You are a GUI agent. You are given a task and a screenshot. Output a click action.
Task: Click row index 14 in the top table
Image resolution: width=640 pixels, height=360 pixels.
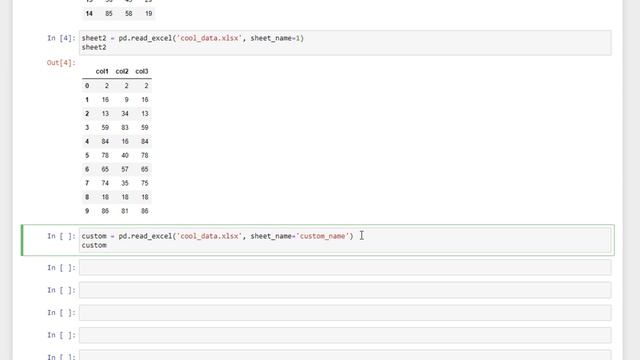coord(89,13)
